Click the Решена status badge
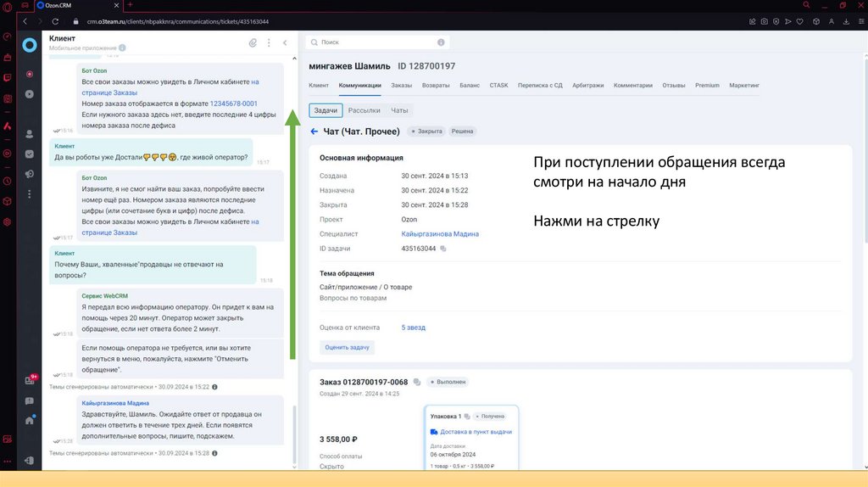The width and height of the screenshot is (868, 487). (462, 132)
